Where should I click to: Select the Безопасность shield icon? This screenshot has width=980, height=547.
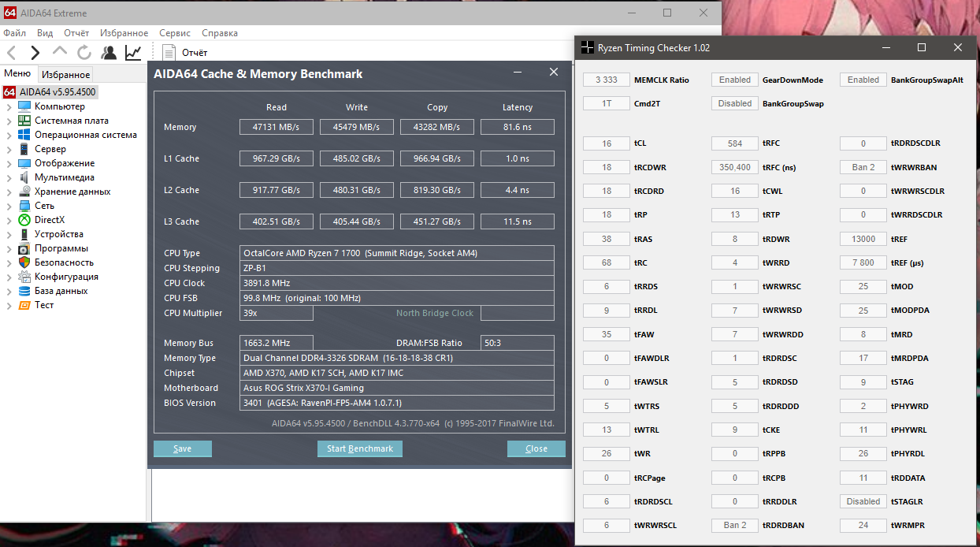click(x=24, y=262)
